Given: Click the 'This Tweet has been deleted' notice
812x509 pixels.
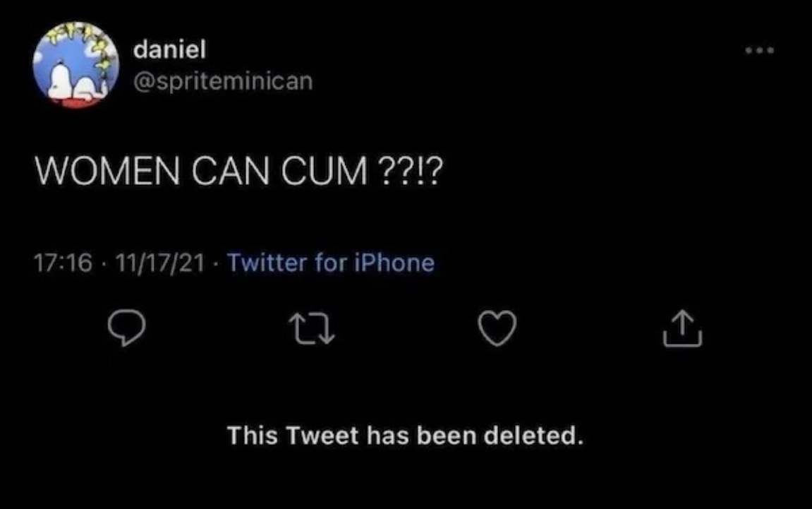Looking at the screenshot, I should (x=406, y=436).
